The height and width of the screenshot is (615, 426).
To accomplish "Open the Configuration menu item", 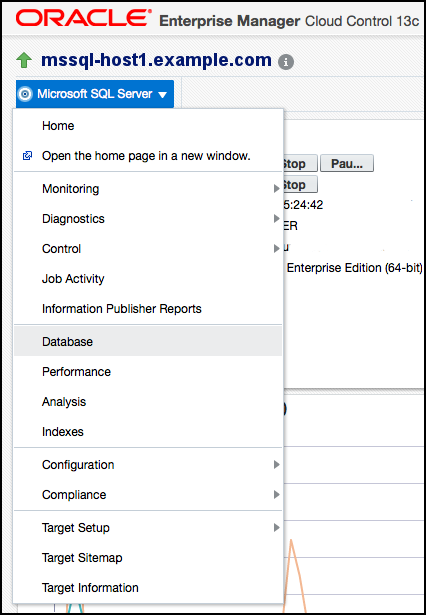I will [x=148, y=465].
